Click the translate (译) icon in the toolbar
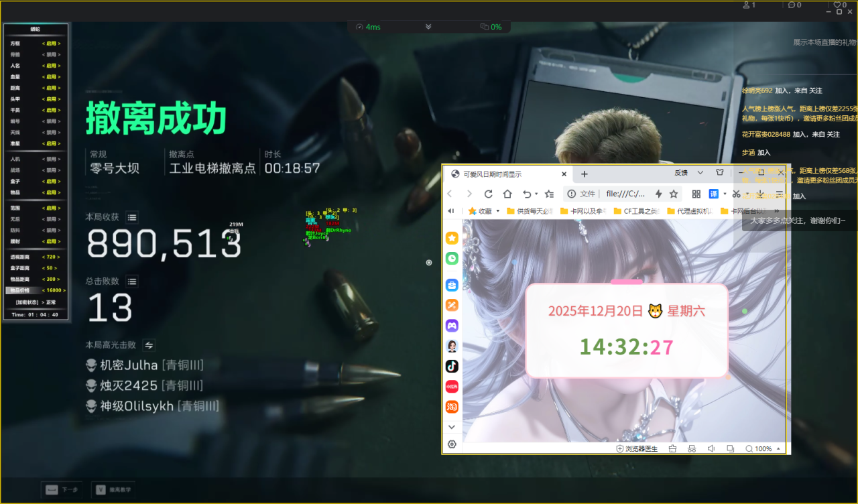858x504 pixels. coord(715,193)
